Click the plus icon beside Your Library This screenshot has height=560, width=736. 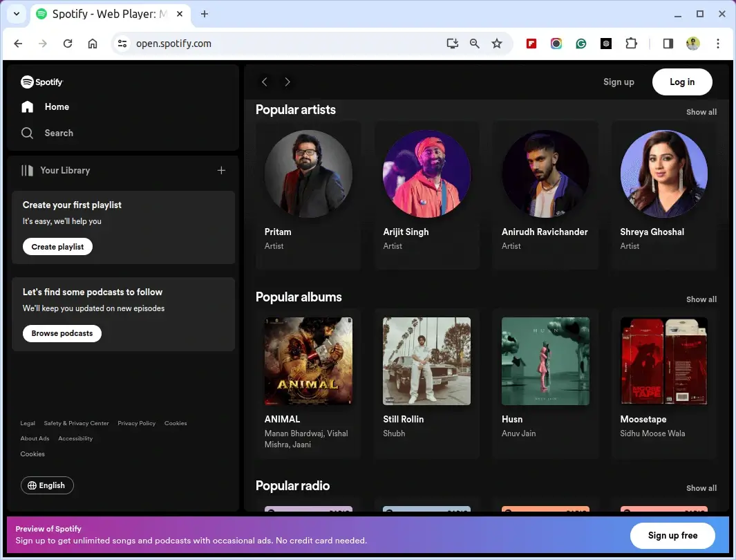221,170
